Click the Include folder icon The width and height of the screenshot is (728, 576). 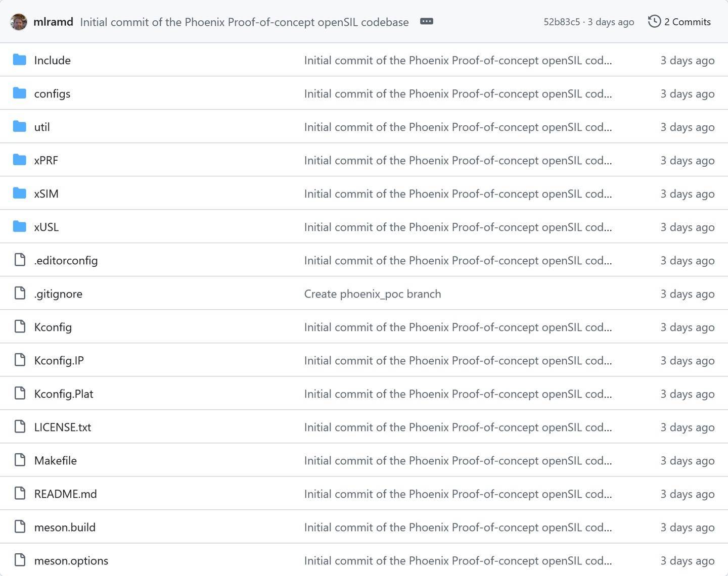[x=20, y=60]
